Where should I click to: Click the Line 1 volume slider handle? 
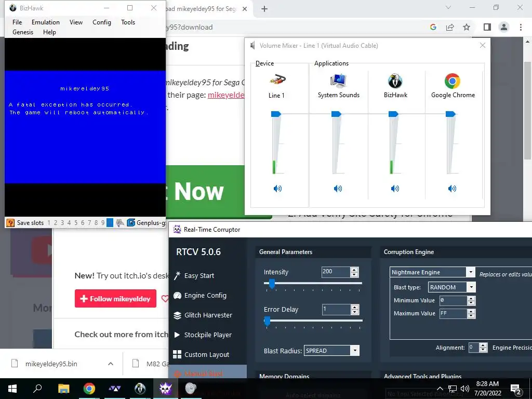pyautogui.click(x=276, y=114)
